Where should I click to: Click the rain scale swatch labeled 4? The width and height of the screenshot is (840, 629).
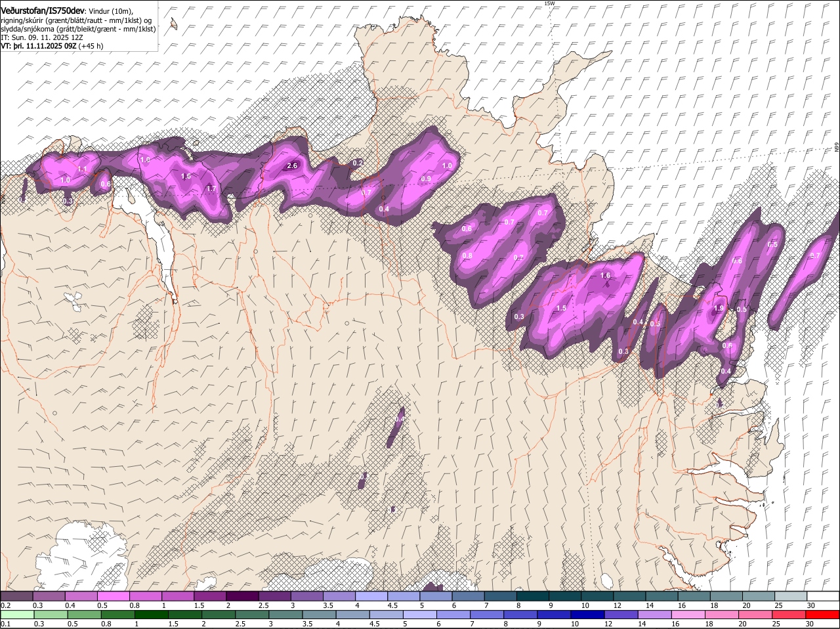[x=352, y=615]
